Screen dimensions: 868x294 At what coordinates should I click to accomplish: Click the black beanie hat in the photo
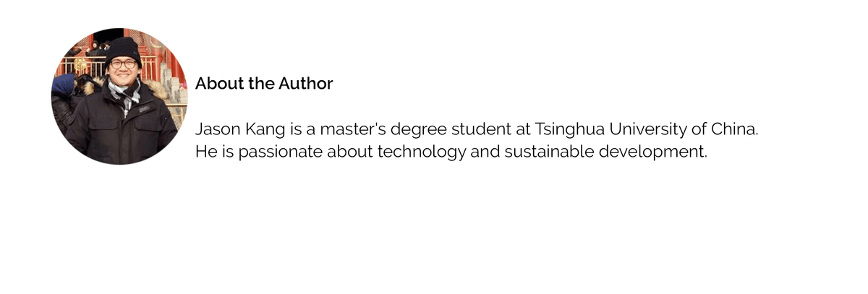[x=123, y=48]
